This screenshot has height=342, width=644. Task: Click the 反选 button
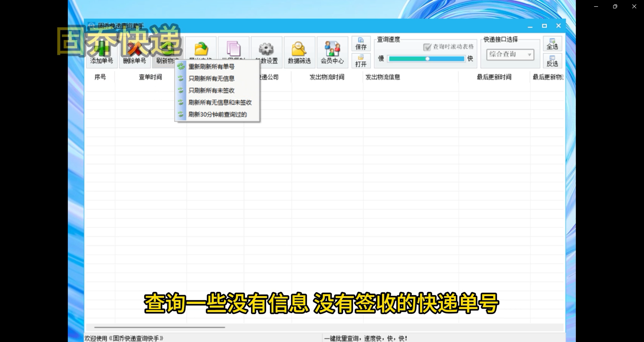click(x=552, y=61)
